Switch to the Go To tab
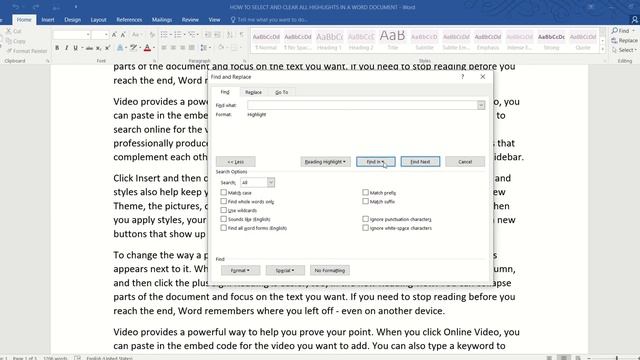Image resolution: width=640 pixels, height=360 pixels. tap(281, 92)
